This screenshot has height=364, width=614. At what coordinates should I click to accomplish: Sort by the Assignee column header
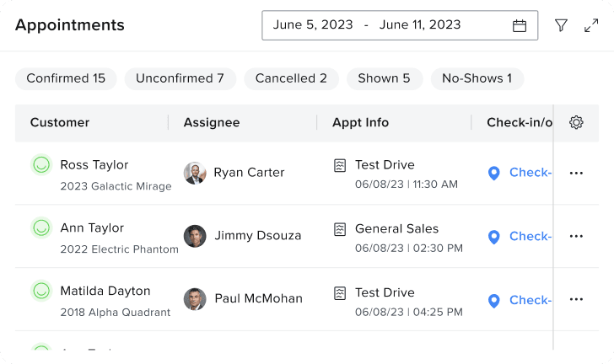(212, 122)
